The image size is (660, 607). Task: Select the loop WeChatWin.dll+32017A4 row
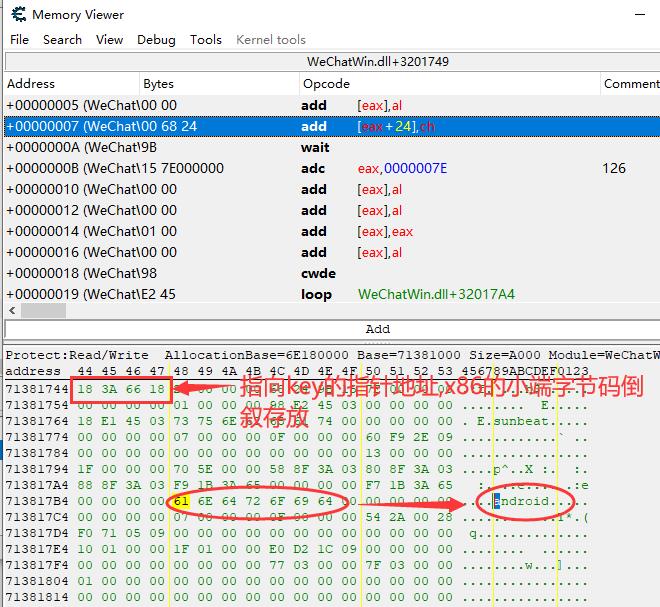pyautogui.click(x=333, y=294)
